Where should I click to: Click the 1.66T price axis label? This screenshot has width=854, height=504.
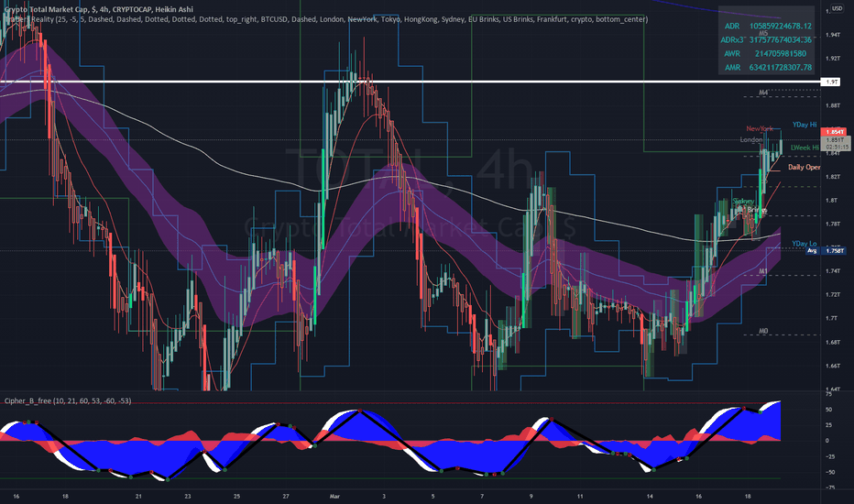[x=832, y=366]
